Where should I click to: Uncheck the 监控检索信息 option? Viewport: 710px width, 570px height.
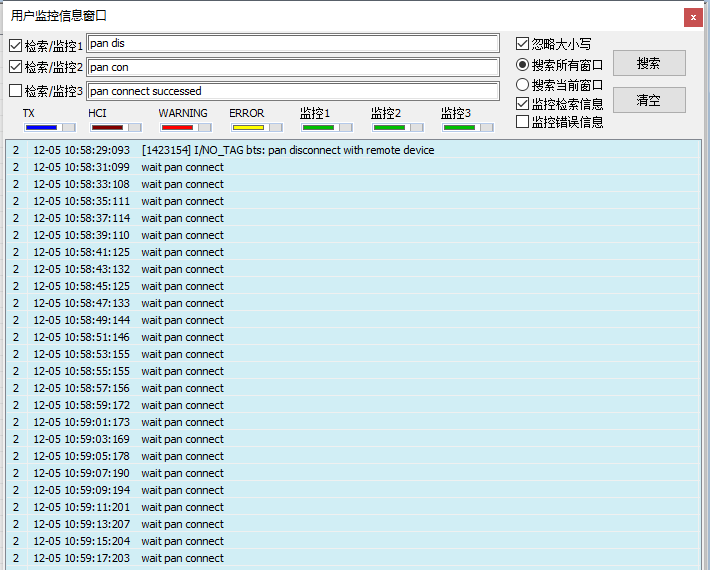(523, 104)
